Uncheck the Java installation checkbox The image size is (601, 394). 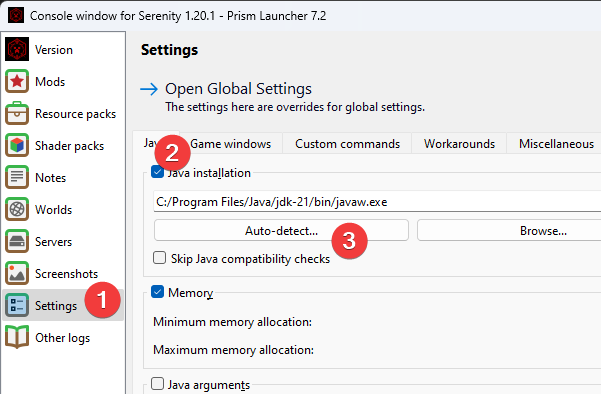pos(158,172)
